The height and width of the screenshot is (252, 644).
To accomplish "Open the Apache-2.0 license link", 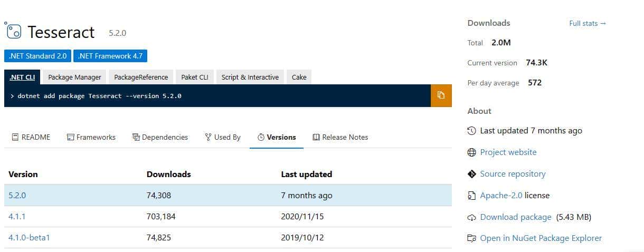I will (x=501, y=196).
